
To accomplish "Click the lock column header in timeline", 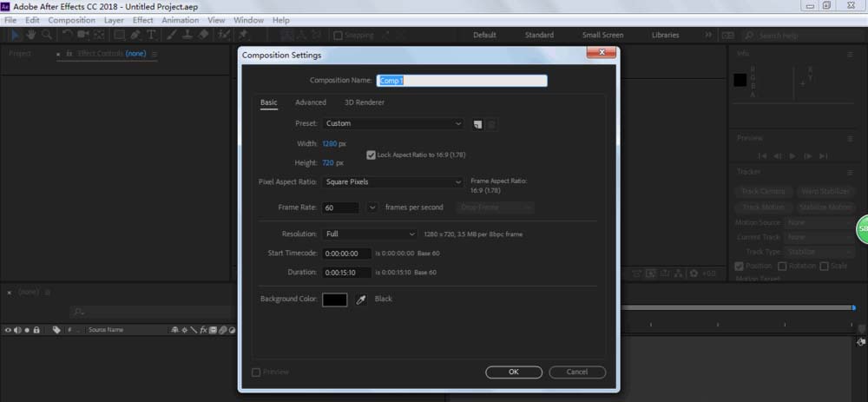I will 36,329.
